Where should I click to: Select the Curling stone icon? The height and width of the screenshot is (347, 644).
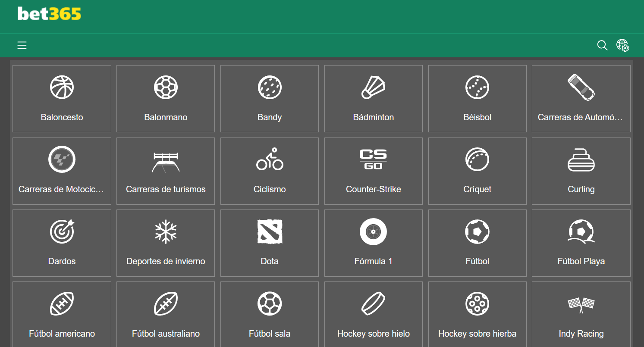point(581,159)
